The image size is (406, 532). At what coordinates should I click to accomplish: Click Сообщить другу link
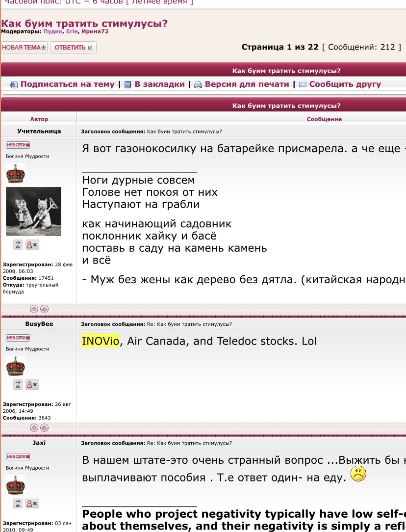345,84
